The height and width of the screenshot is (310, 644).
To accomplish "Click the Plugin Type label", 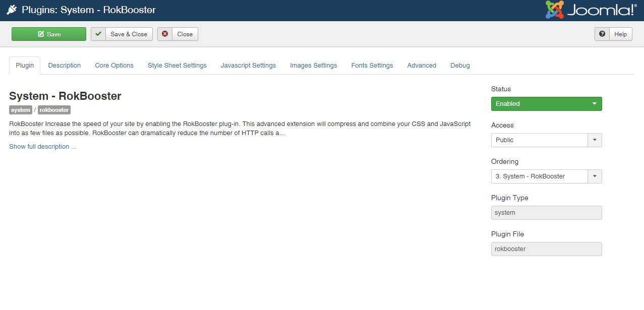I will tap(510, 198).
